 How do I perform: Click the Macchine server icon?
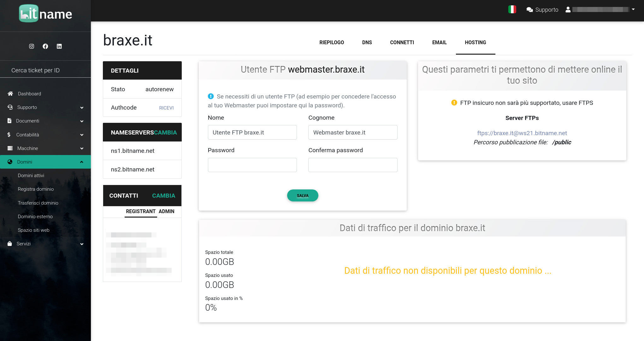[10, 148]
